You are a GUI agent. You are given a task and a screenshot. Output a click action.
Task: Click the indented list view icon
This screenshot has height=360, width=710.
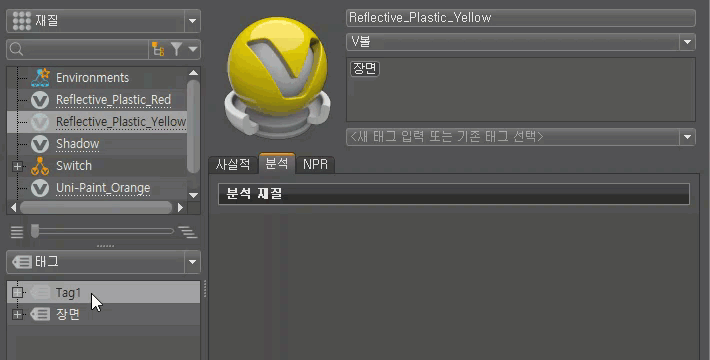187,232
